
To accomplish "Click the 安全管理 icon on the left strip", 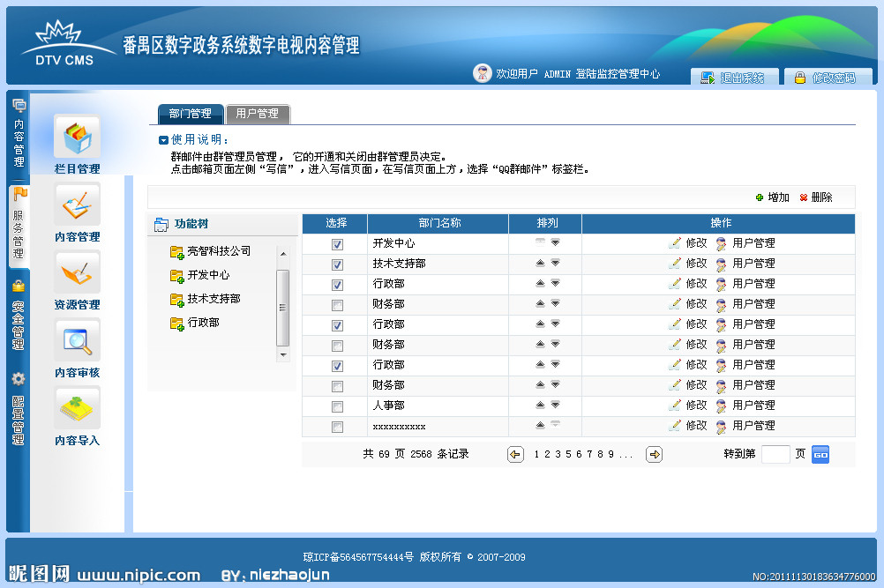I will (x=18, y=287).
